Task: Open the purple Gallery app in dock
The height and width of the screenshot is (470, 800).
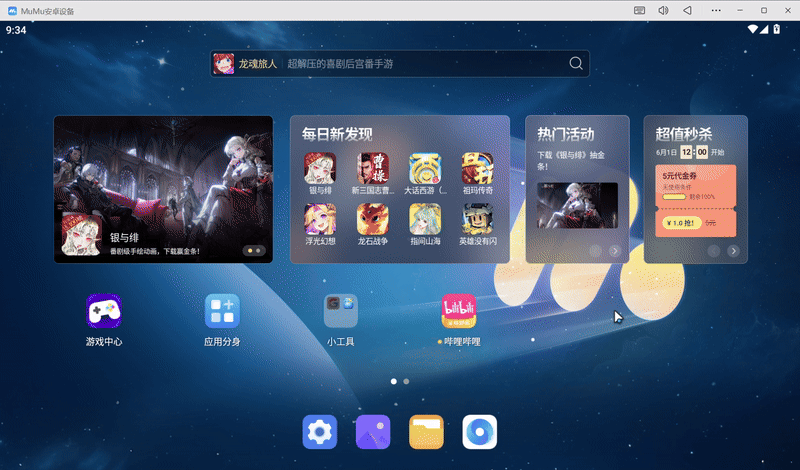Action: point(373,432)
